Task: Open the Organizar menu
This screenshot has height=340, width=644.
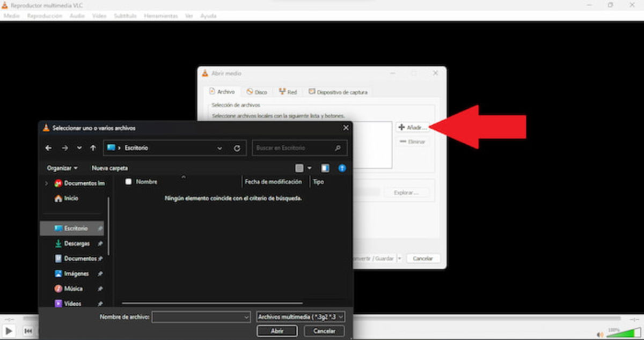Action: pyautogui.click(x=62, y=168)
